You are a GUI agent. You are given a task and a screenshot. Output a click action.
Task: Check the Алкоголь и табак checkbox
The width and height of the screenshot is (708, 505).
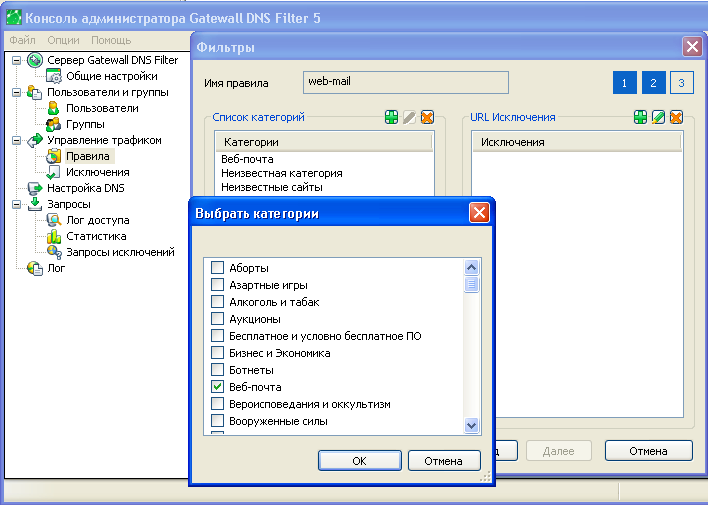point(218,301)
